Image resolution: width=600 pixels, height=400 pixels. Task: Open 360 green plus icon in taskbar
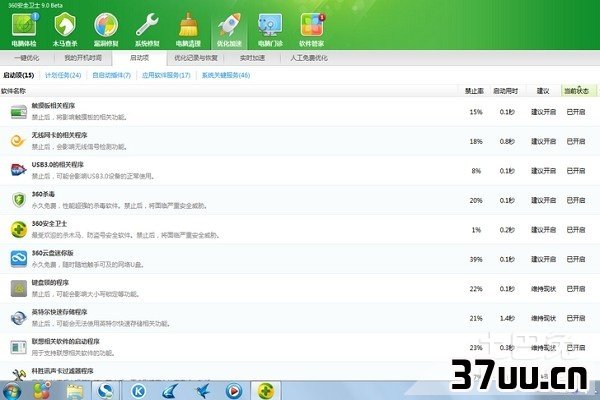click(x=265, y=391)
